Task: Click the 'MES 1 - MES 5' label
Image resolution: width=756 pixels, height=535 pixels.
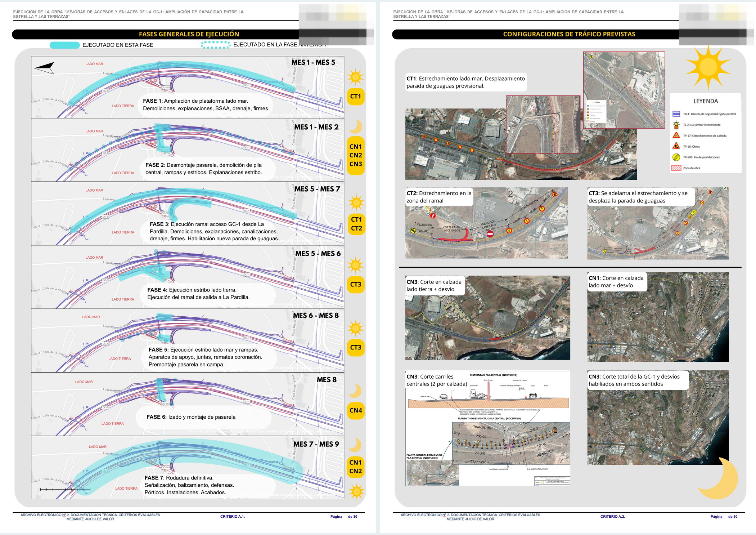Action: (313, 62)
